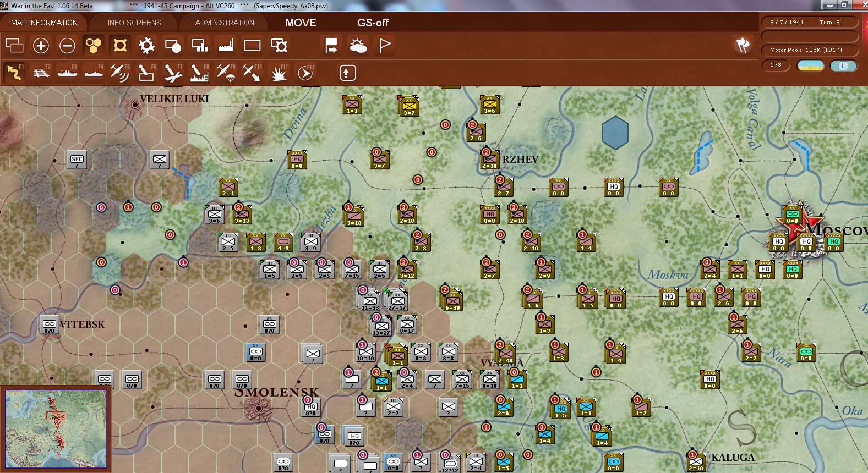Select the 3=13 unit counter
The height and width of the screenshot is (473, 868).
(242, 215)
